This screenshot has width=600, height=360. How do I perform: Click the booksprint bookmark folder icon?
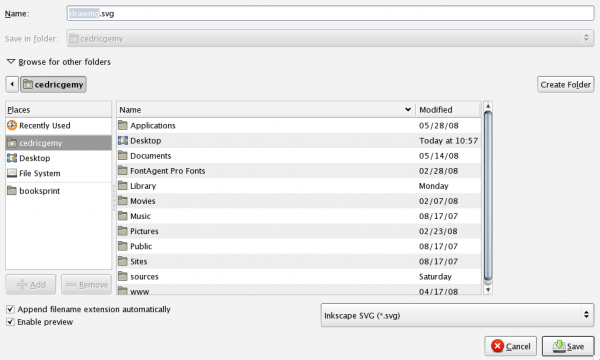click(x=12, y=191)
